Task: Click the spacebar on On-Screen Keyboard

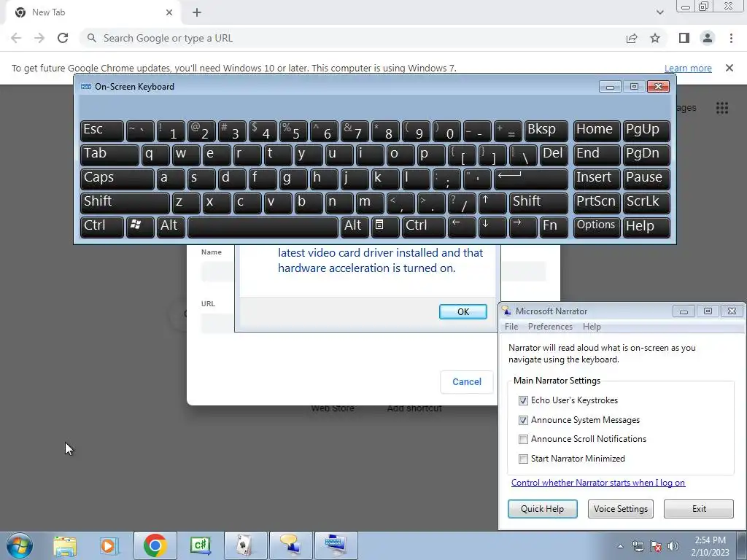Action: 263,227
